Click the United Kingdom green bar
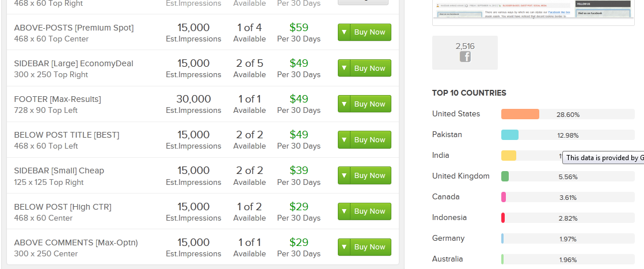This screenshot has height=269, width=644. tap(505, 176)
